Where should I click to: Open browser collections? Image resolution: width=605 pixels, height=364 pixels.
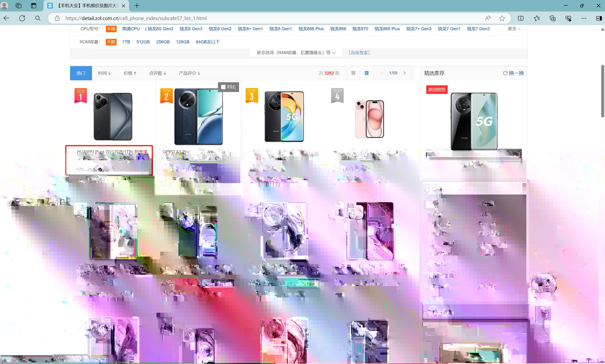(553, 18)
